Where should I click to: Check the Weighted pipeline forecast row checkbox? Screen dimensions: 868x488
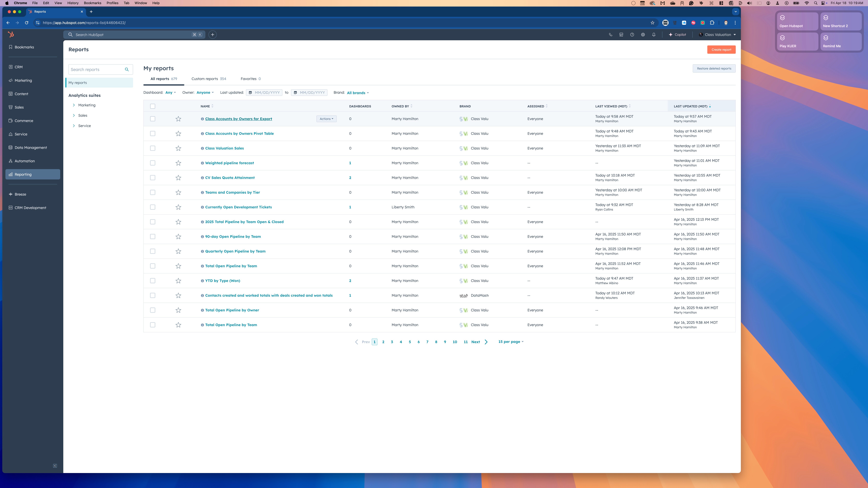tap(153, 163)
